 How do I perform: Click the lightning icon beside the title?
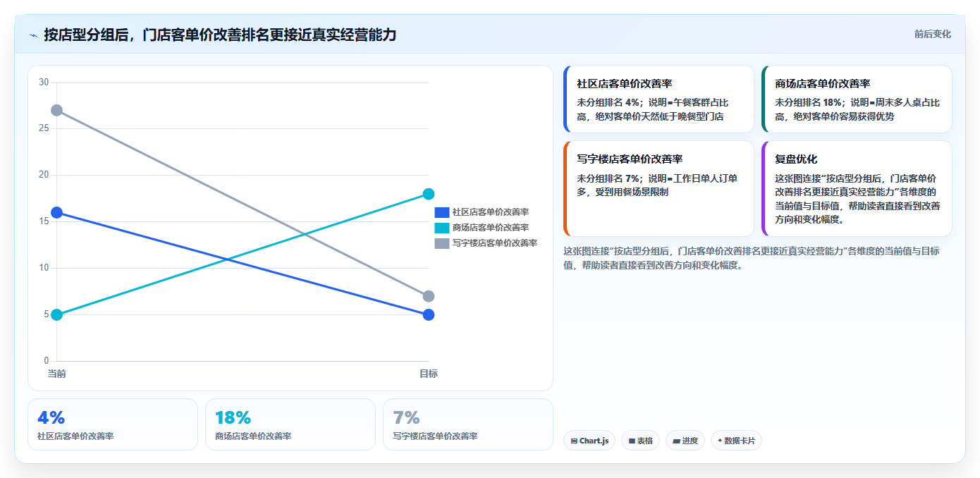coord(33,35)
